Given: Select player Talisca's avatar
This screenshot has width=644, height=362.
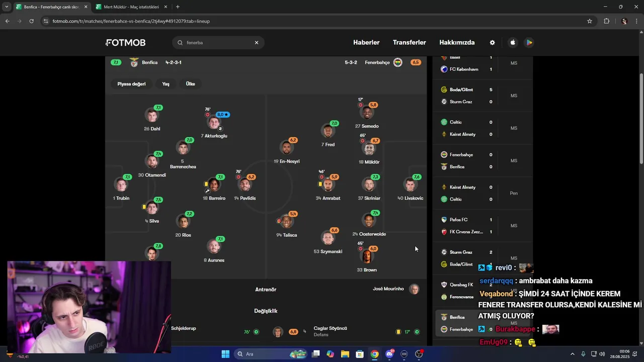Looking at the screenshot, I should point(286,221).
